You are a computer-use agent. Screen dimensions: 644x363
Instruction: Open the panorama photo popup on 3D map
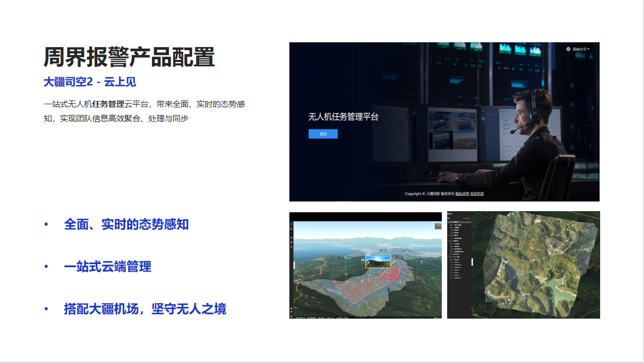378,260
